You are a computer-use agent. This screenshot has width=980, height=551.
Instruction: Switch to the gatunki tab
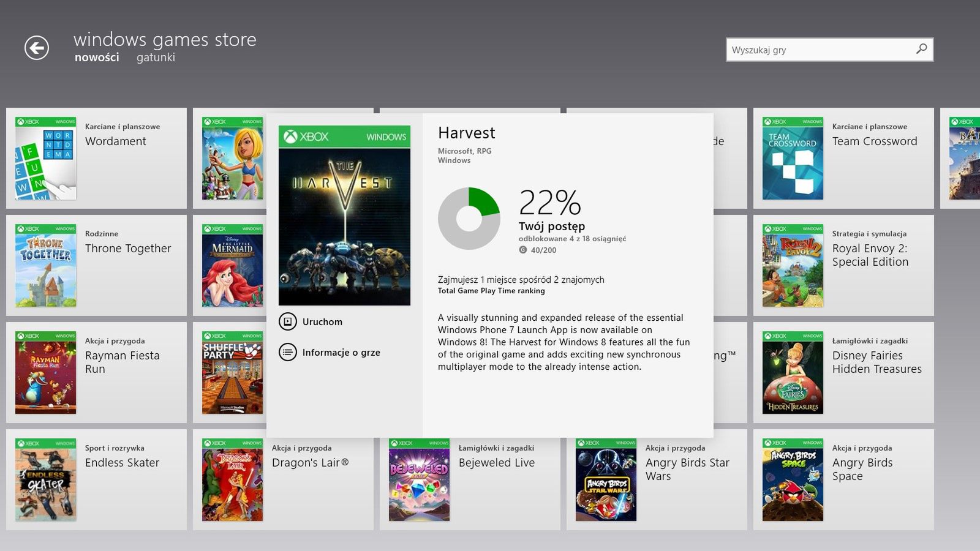pyautogui.click(x=156, y=58)
